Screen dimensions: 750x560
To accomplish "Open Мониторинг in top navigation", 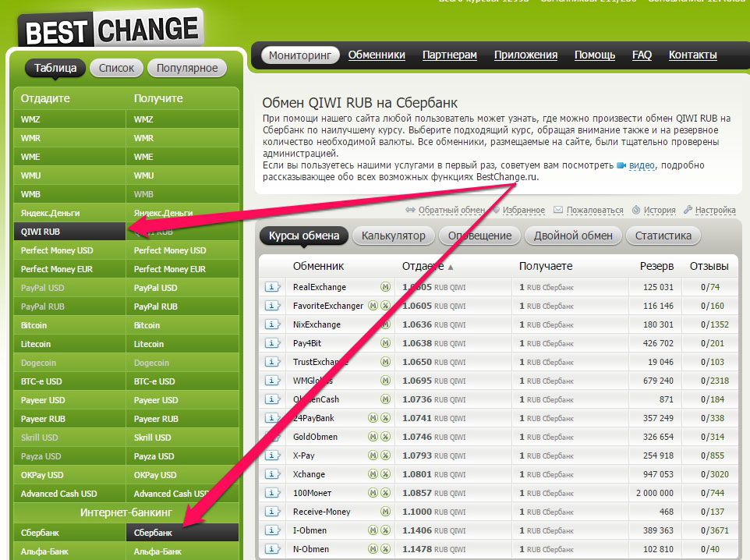I will [x=300, y=55].
